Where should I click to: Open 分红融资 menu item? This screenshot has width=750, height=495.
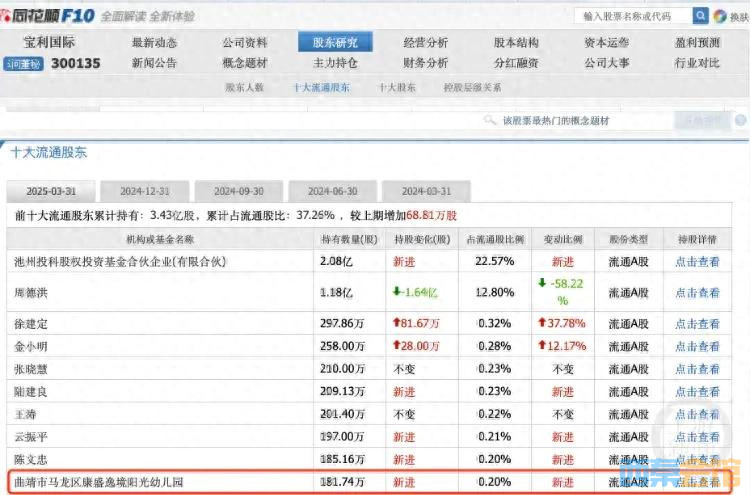click(x=516, y=63)
